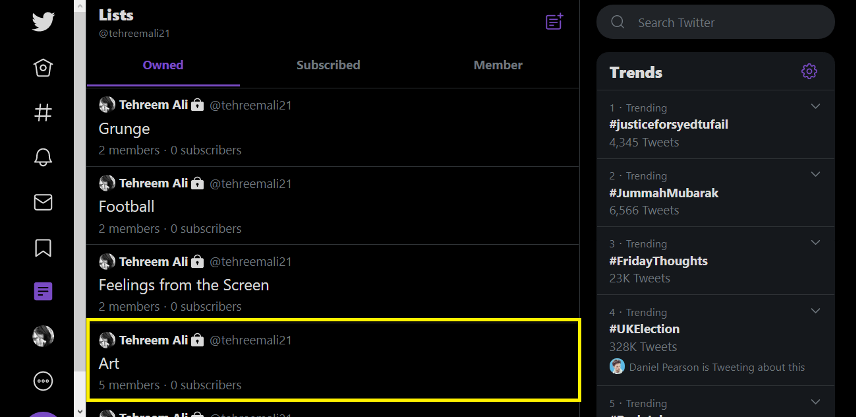868x417 pixels.
Task: Switch to the Subscribed tab
Action: tap(328, 65)
